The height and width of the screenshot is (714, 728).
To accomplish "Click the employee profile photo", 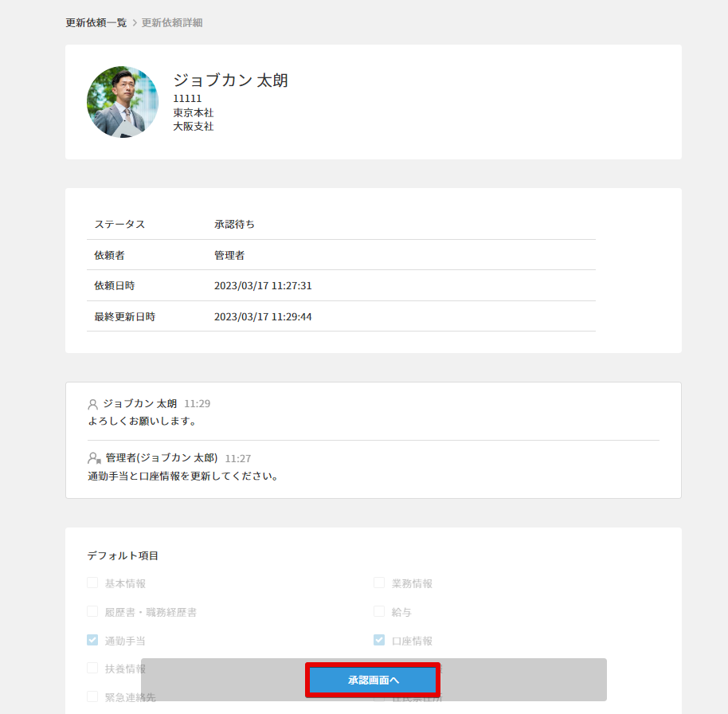I will pyautogui.click(x=123, y=102).
